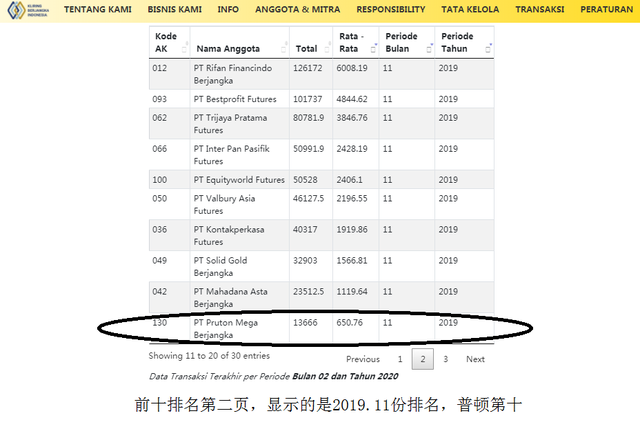Open the TENTANG KAMI menu
This screenshot has height=429, width=640.
(x=98, y=9)
